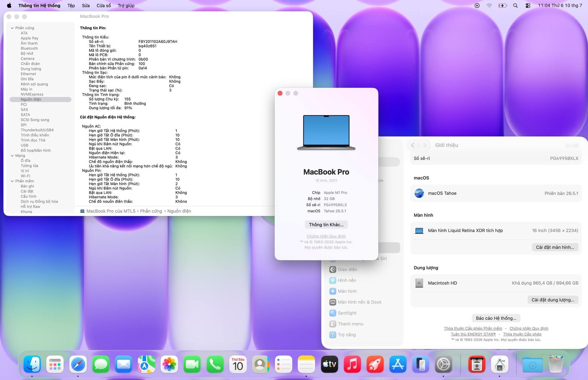588x380 pixels.
Task: Open the Messages app in the Dock
Action: coord(101,364)
